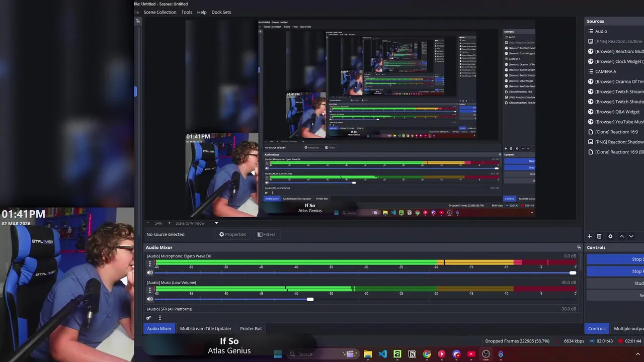
Task: Open the Audio Mixer options menu next to the gear
Action: [160, 318]
